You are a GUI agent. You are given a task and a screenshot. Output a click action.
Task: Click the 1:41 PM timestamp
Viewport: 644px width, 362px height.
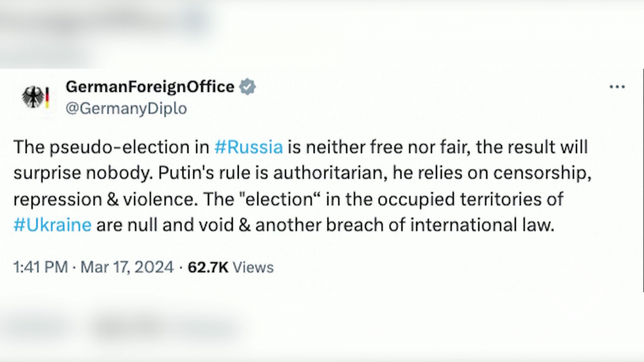coord(40,267)
